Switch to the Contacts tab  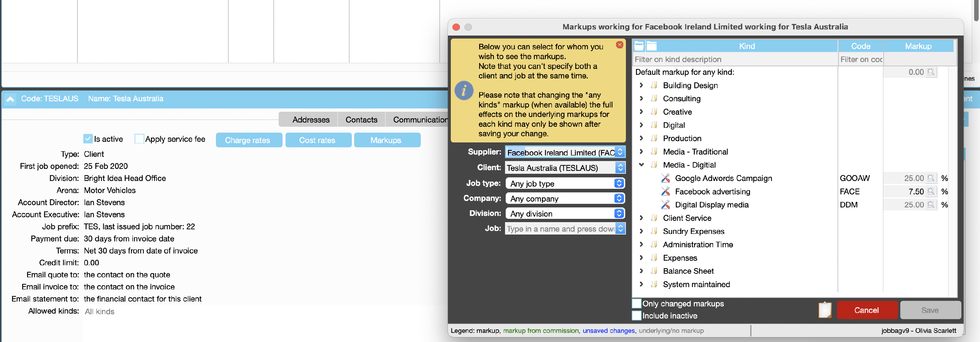coord(361,120)
